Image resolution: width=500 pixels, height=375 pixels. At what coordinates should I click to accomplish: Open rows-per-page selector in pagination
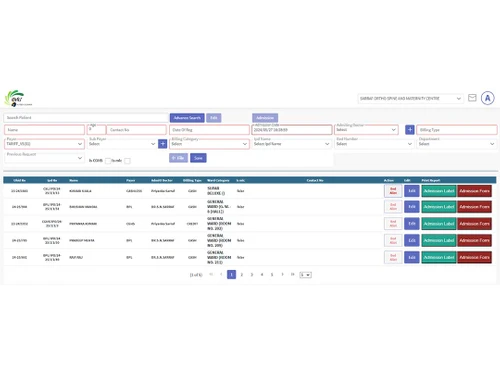(x=305, y=275)
